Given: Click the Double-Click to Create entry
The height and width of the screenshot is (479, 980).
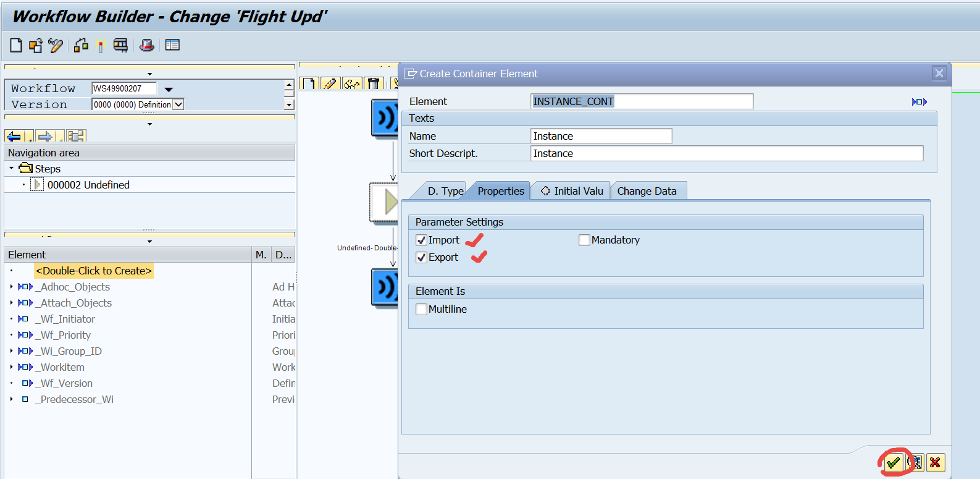Looking at the screenshot, I should (93, 271).
